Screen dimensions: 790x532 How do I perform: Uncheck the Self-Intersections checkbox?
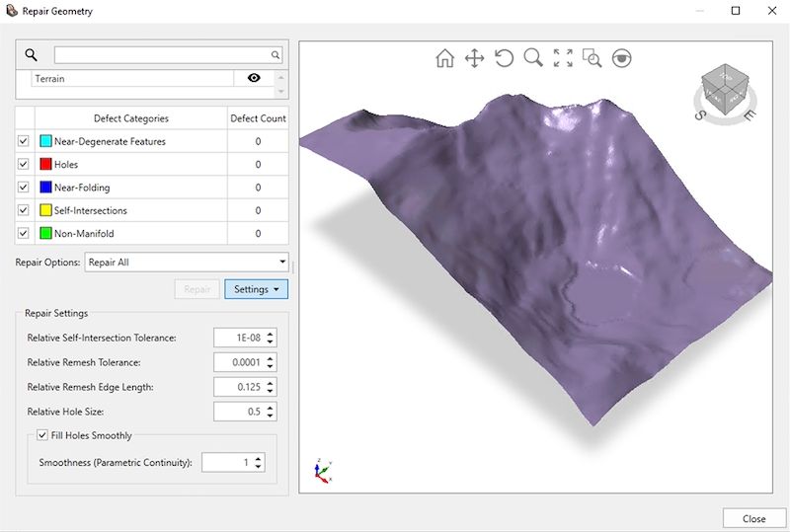(x=23, y=210)
